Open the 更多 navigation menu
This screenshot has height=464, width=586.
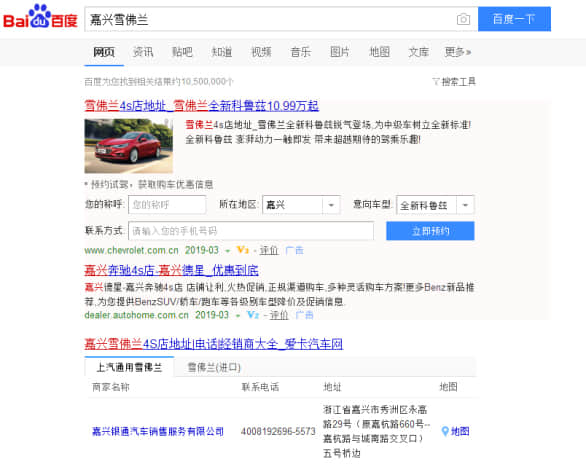[457, 52]
